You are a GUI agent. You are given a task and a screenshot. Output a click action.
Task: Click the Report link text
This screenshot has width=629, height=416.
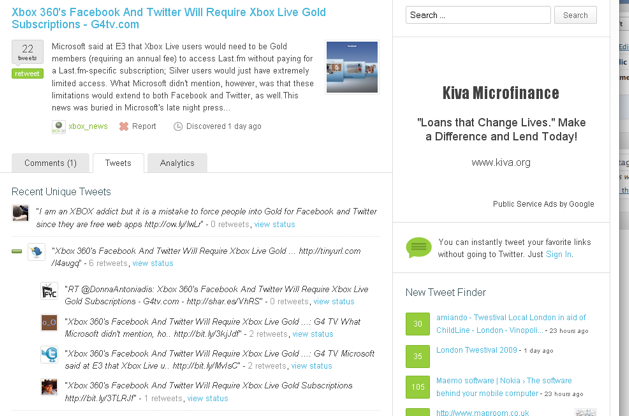pos(144,126)
